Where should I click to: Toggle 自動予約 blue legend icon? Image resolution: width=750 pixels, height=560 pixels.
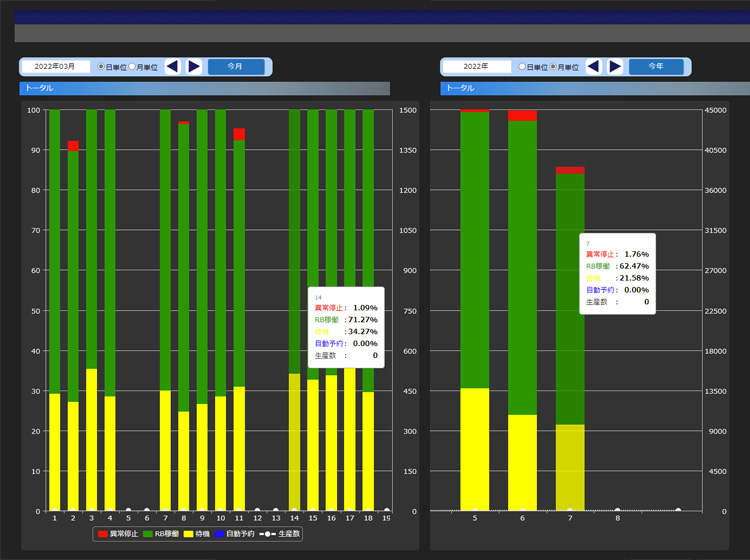[218, 534]
